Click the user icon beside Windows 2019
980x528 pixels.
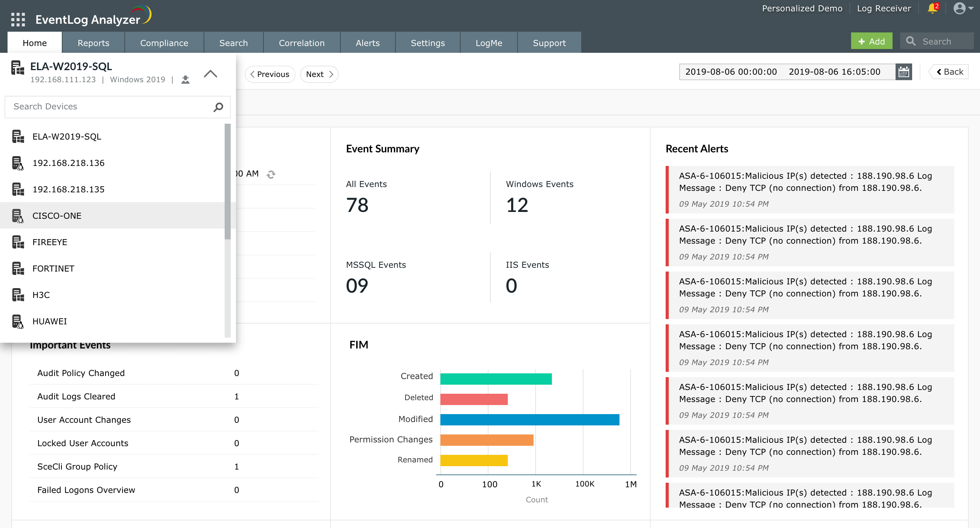click(x=185, y=80)
